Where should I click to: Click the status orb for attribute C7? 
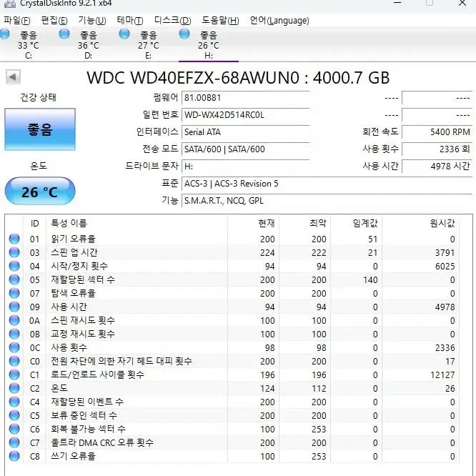coord(14,442)
